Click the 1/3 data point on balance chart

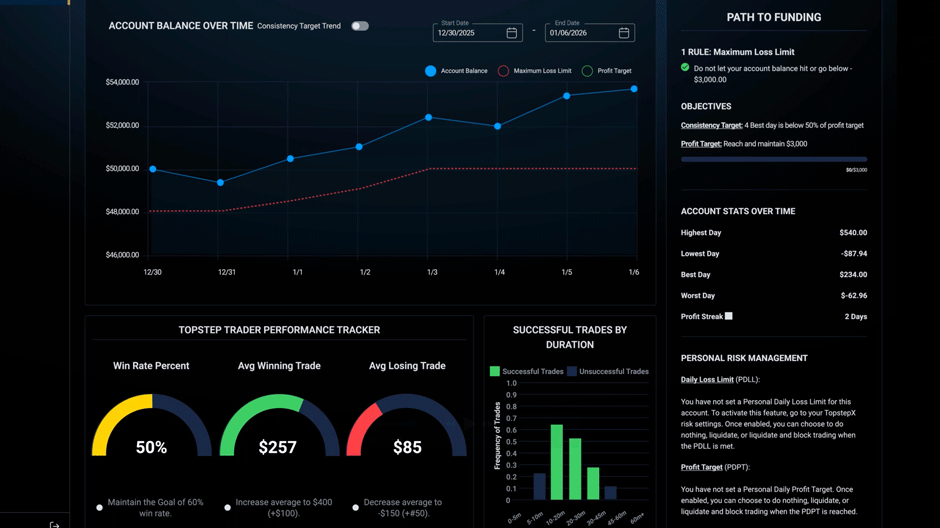point(428,117)
